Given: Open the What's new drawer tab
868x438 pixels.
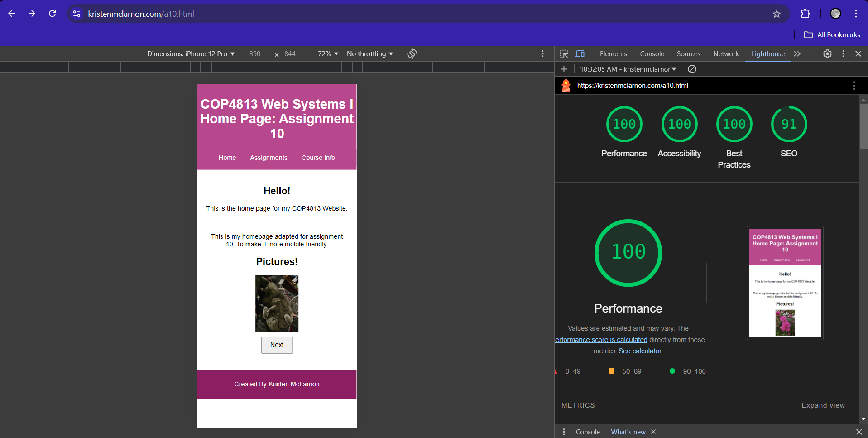Looking at the screenshot, I should point(628,432).
